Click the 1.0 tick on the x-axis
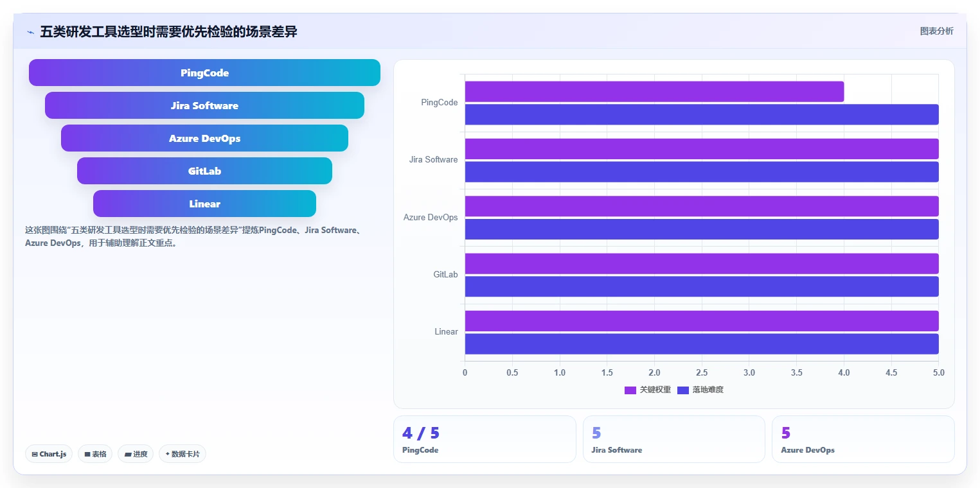This screenshot has height=488, width=980. coord(560,372)
